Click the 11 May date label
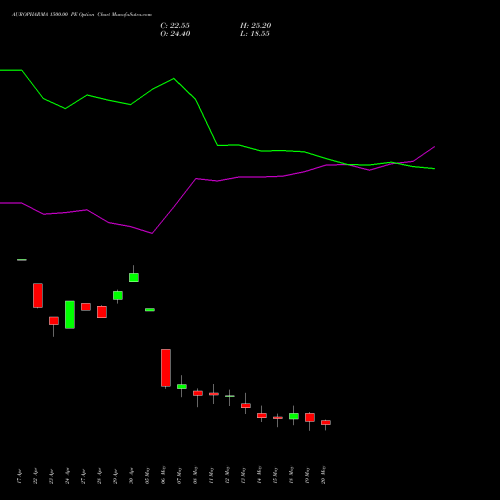 click(212, 476)
